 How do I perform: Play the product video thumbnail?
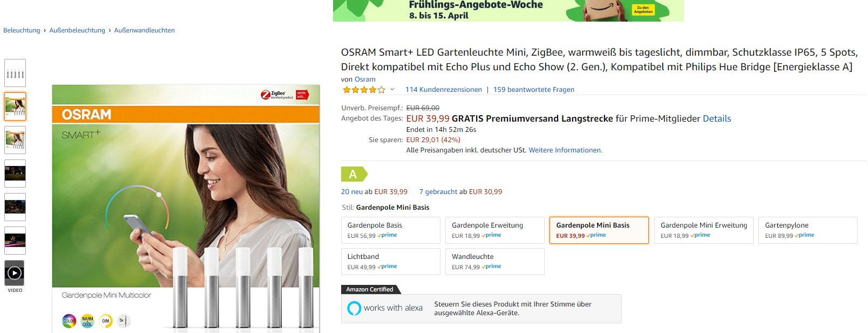pyautogui.click(x=15, y=273)
